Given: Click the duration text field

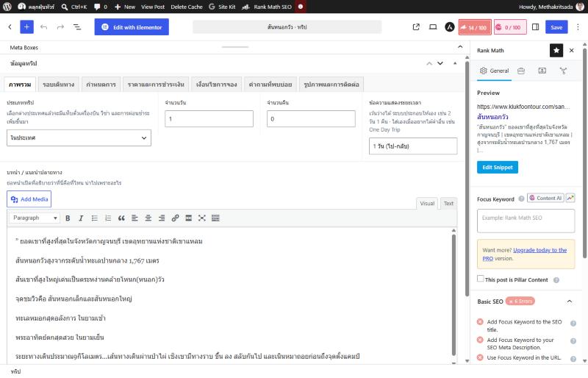Looking at the screenshot, I should 413,146.
